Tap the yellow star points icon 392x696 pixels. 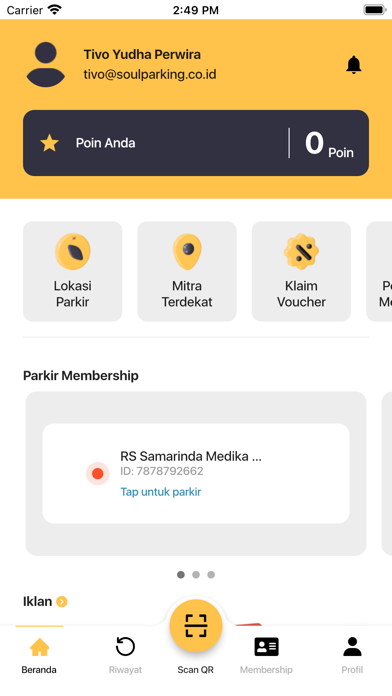click(49, 143)
